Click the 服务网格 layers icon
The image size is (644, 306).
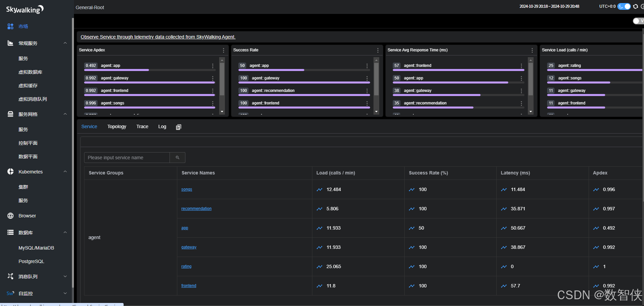[10, 114]
